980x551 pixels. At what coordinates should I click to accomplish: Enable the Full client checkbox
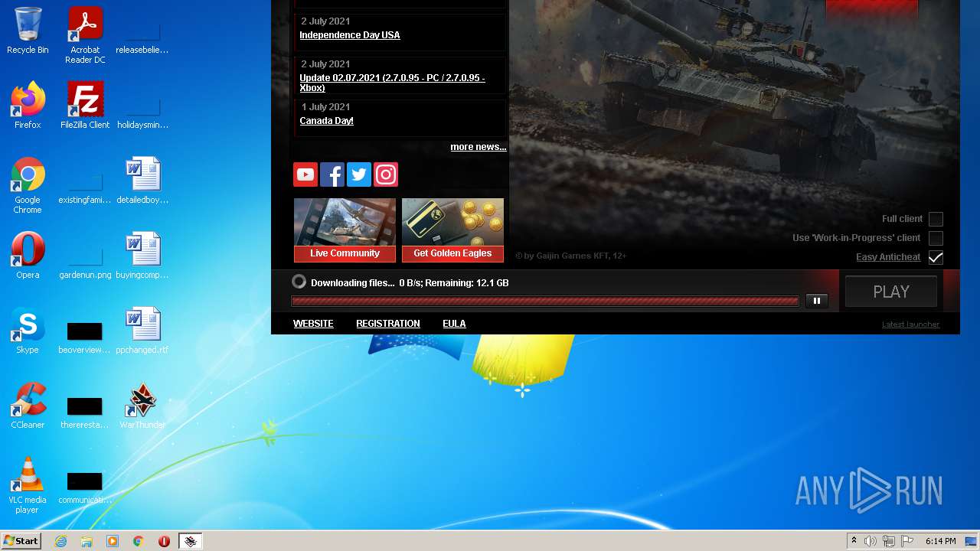[x=936, y=219]
